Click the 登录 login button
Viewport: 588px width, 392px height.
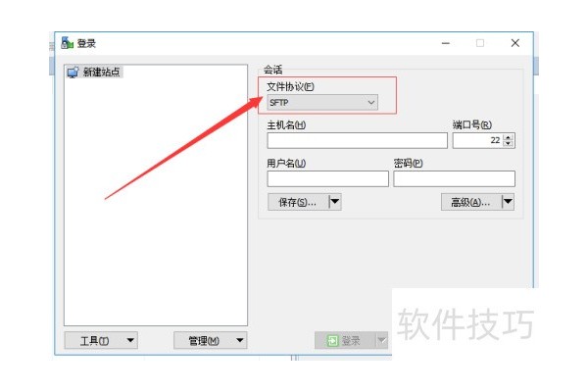click(x=345, y=340)
